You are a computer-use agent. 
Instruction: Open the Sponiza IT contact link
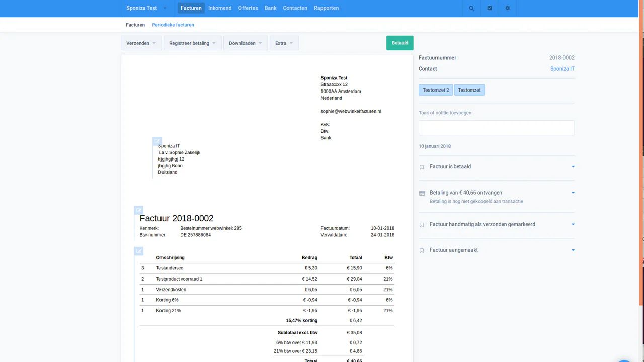[562, 69]
